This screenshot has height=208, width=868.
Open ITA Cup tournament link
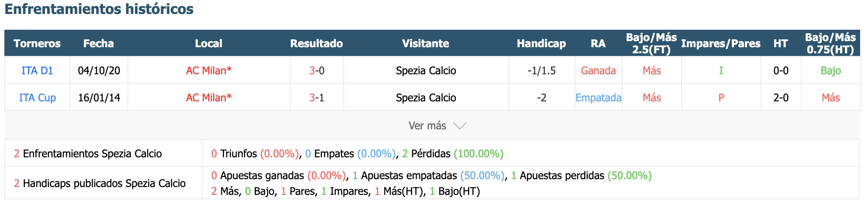[37, 97]
